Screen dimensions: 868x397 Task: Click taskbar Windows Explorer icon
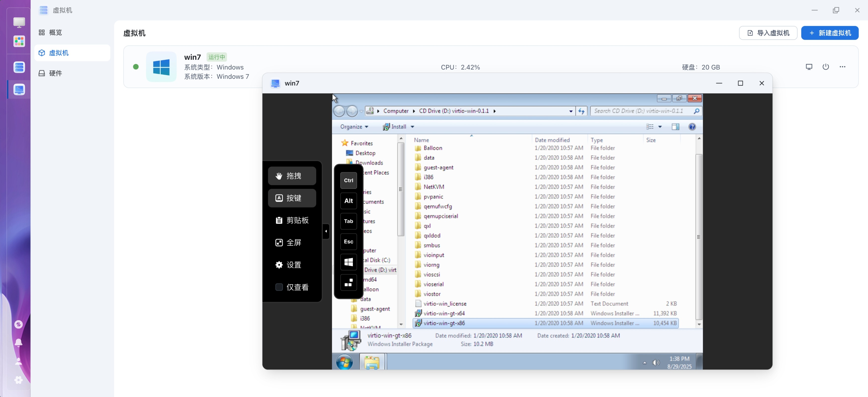(x=372, y=362)
